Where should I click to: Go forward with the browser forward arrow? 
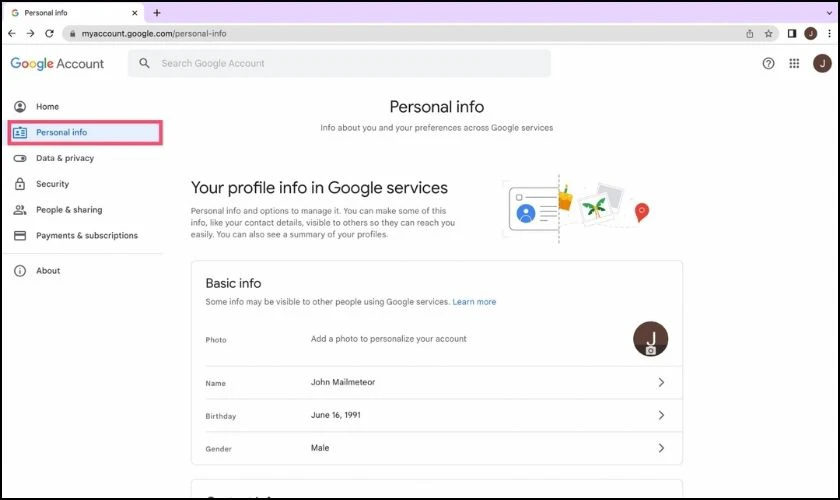[31, 33]
